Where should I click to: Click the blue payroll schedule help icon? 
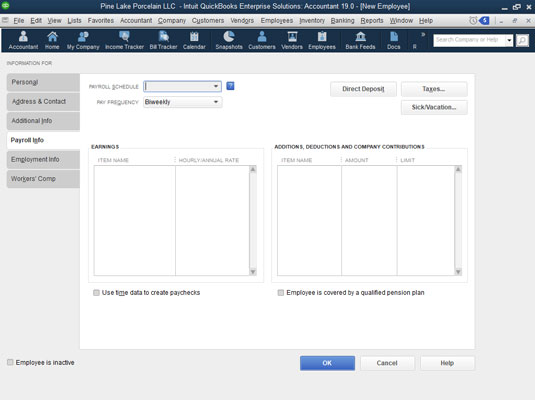[230, 86]
